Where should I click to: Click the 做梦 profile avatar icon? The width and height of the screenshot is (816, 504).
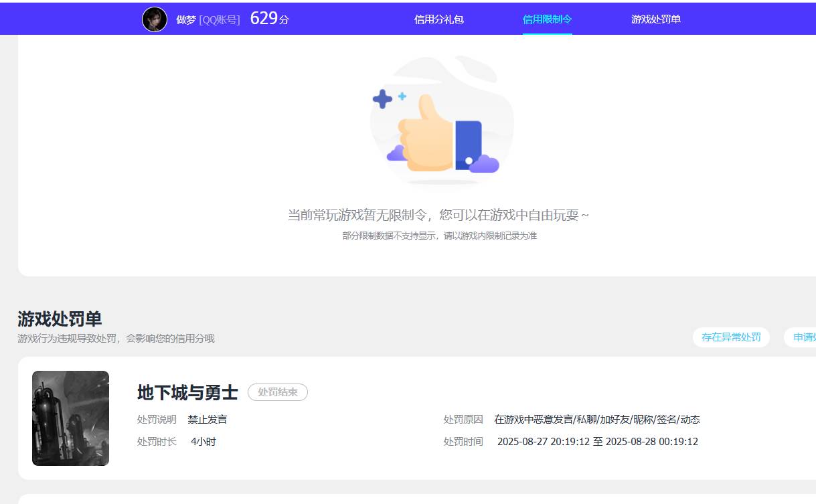[x=153, y=19]
